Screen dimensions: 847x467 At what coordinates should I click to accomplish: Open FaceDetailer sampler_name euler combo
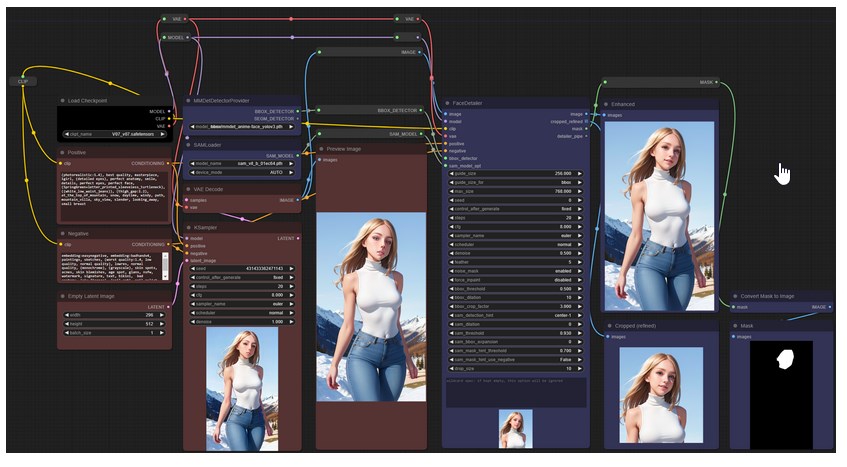(x=516, y=236)
